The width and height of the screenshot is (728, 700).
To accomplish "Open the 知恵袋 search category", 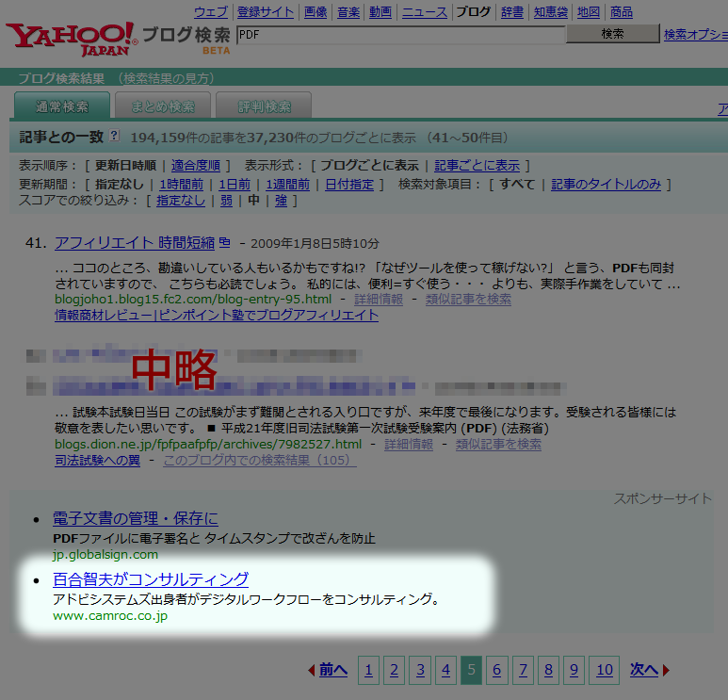I will (551, 11).
